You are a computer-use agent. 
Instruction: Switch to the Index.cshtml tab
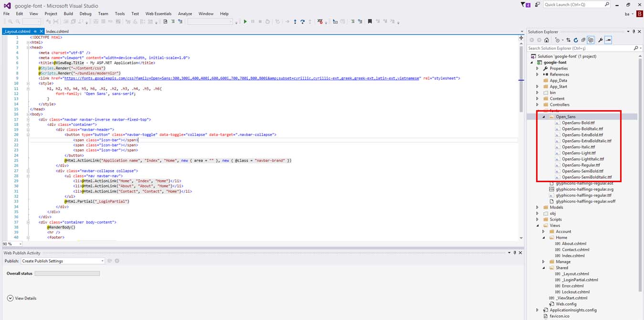pos(57,31)
